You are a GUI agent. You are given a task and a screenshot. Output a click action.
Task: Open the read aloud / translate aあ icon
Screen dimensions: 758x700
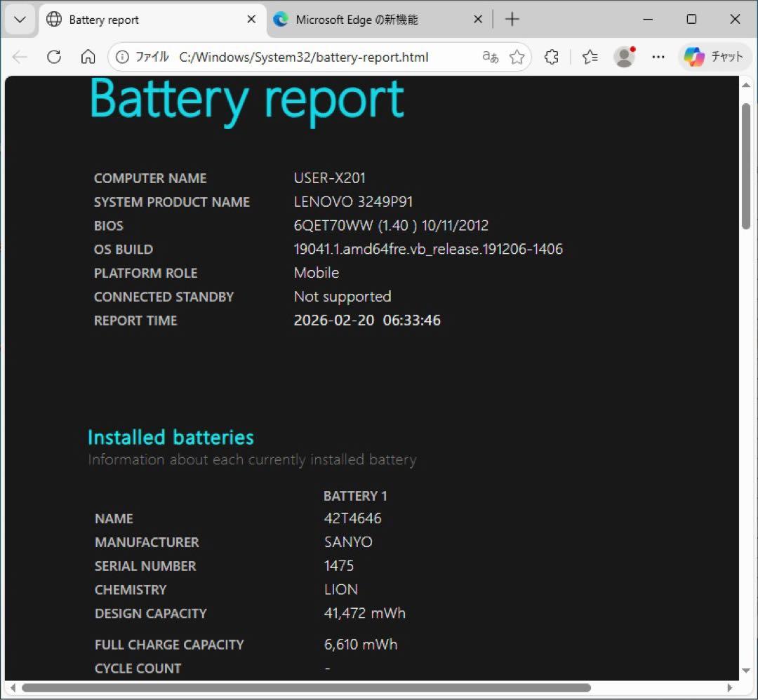490,57
